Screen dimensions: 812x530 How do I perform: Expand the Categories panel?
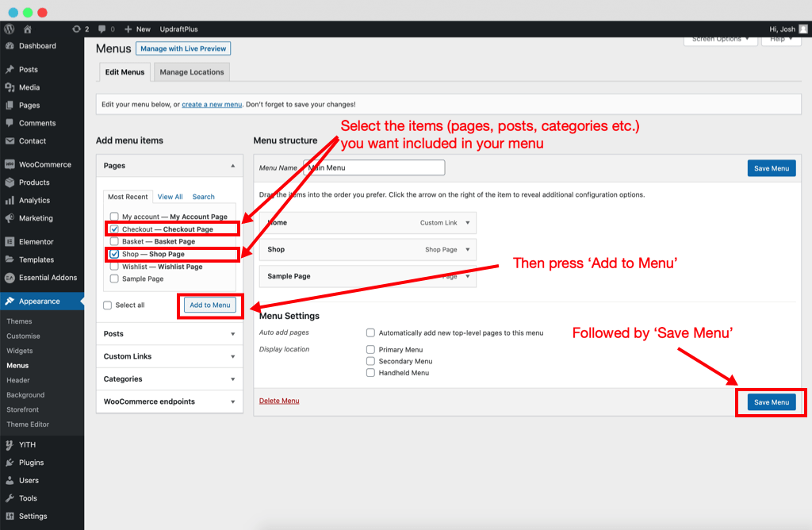[x=169, y=378]
